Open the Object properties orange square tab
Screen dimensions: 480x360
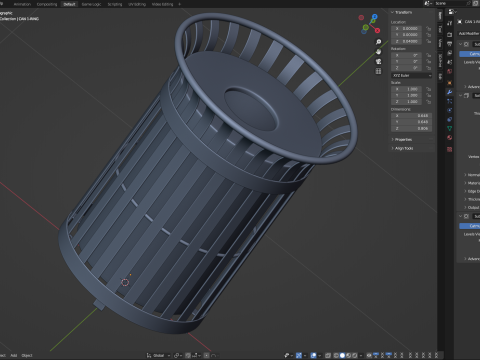click(x=449, y=83)
